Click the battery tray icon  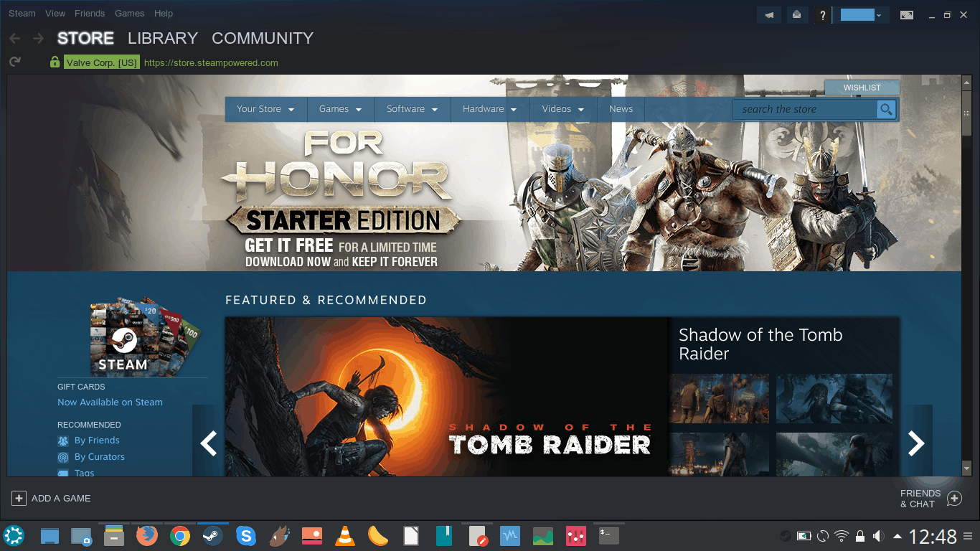pos(805,536)
